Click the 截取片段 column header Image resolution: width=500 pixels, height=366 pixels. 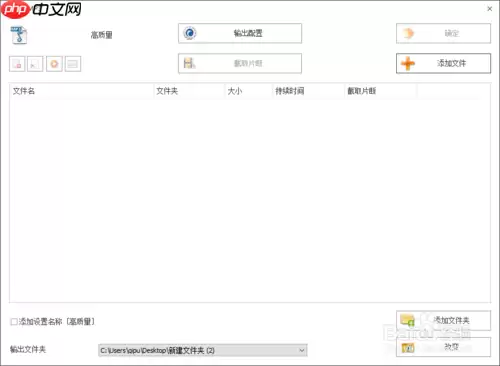click(x=380, y=91)
